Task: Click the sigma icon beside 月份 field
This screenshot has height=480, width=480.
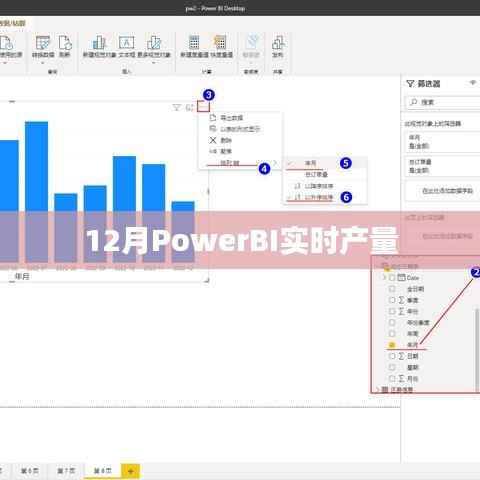Action: (x=402, y=378)
